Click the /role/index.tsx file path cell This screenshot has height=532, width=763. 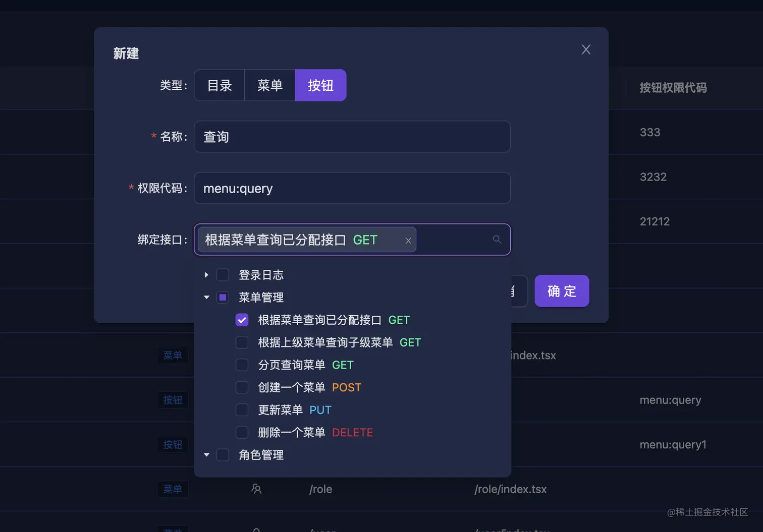[510, 489]
